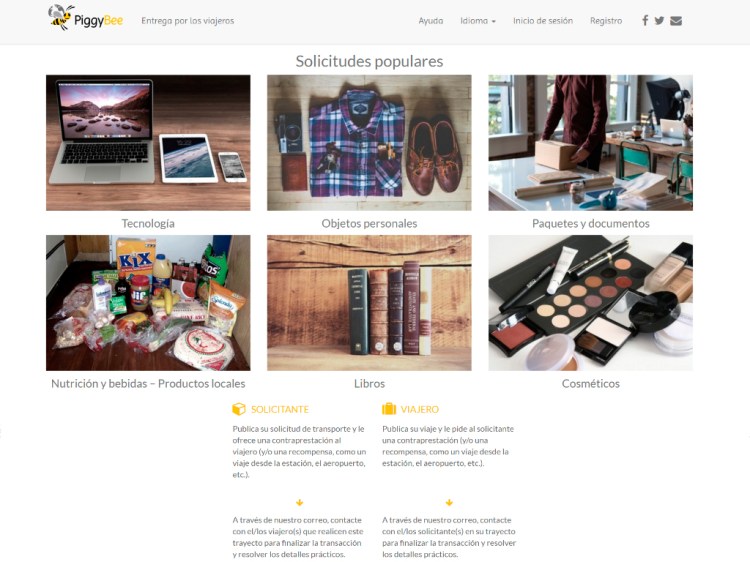Click the Viajero suitcase icon
Screen dimensions: 750x562
[389, 408]
